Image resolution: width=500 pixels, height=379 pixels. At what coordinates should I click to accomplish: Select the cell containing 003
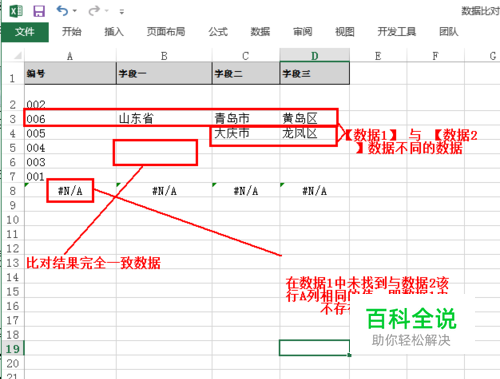click(x=70, y=162)
